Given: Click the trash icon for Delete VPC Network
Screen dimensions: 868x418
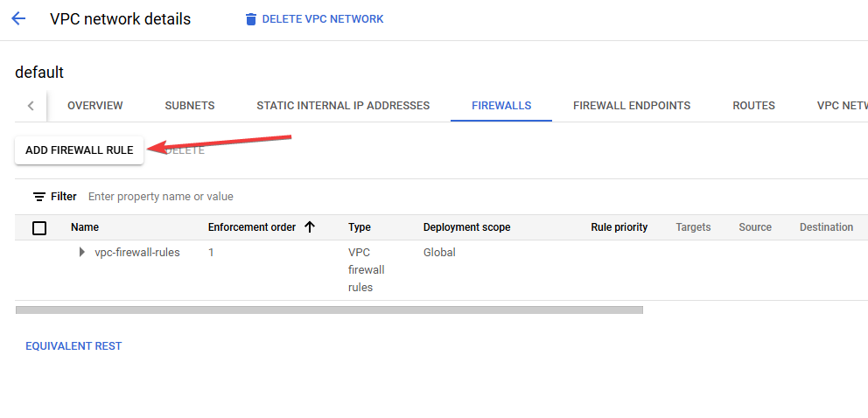Looking at the screenshot, I should click(251, 19).
